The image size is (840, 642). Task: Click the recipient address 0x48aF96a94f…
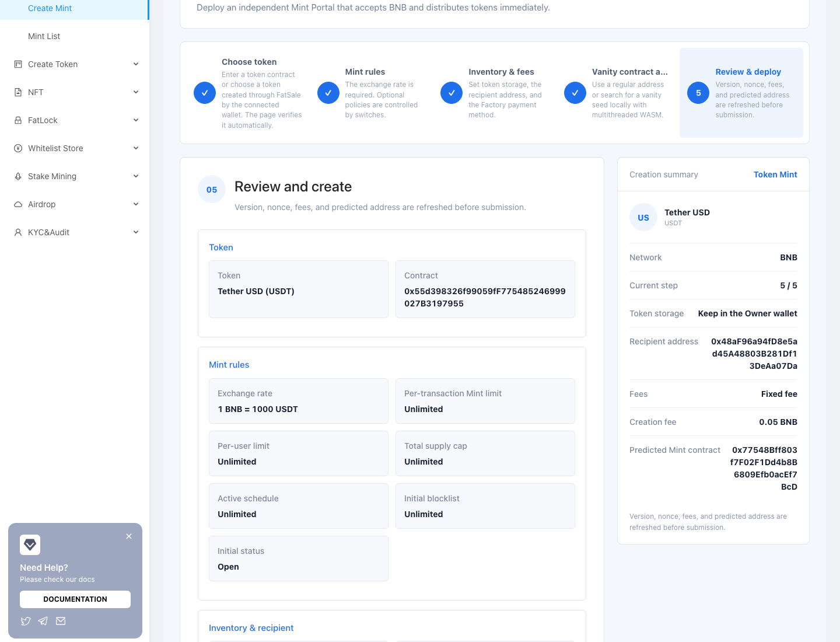point(754,354)
